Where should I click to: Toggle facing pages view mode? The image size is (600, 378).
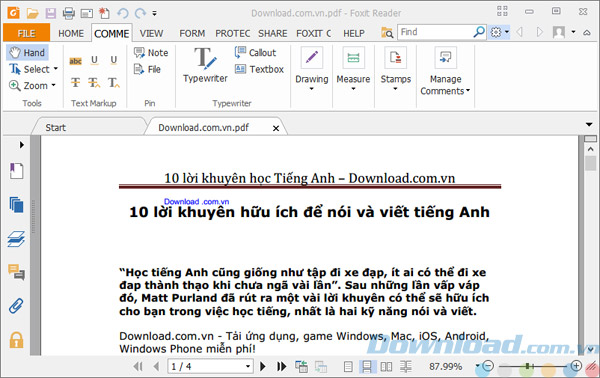386,367
